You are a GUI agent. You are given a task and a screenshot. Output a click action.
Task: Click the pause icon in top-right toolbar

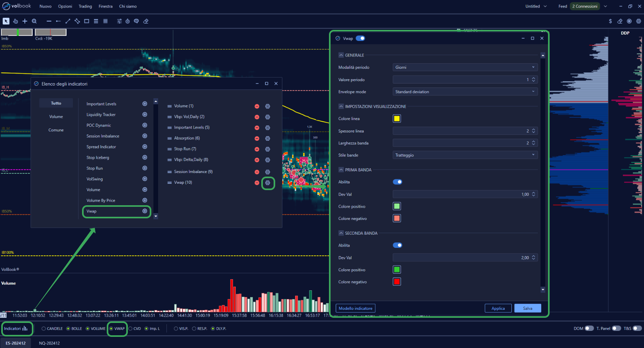click(x=629, y=21)
